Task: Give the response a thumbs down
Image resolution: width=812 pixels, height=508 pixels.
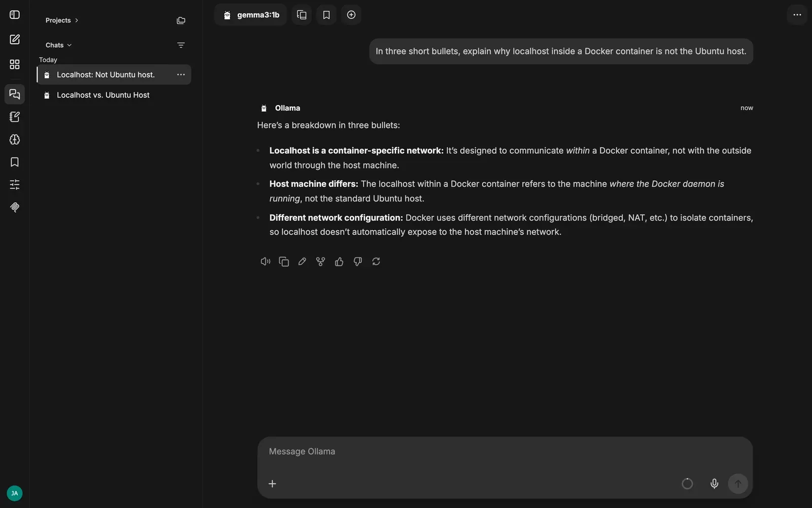Action: [x=358, y=262]
